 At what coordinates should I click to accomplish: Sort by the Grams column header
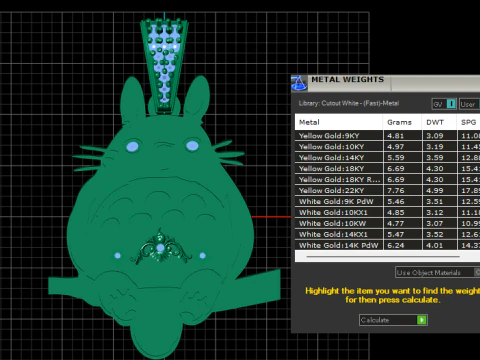402,122
